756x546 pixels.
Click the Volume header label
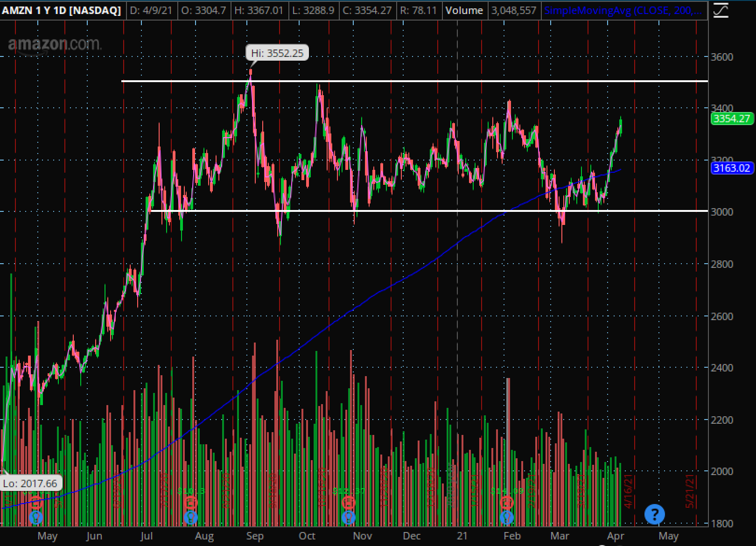pos(464,10)
